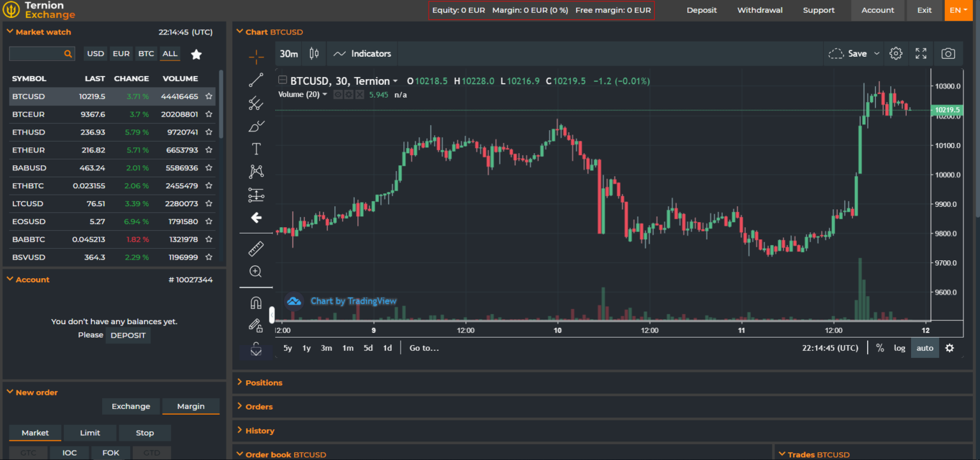This screenshot has width=980, height=460.
Task: Favorite ETHUSD with its star
Action: 209,132
